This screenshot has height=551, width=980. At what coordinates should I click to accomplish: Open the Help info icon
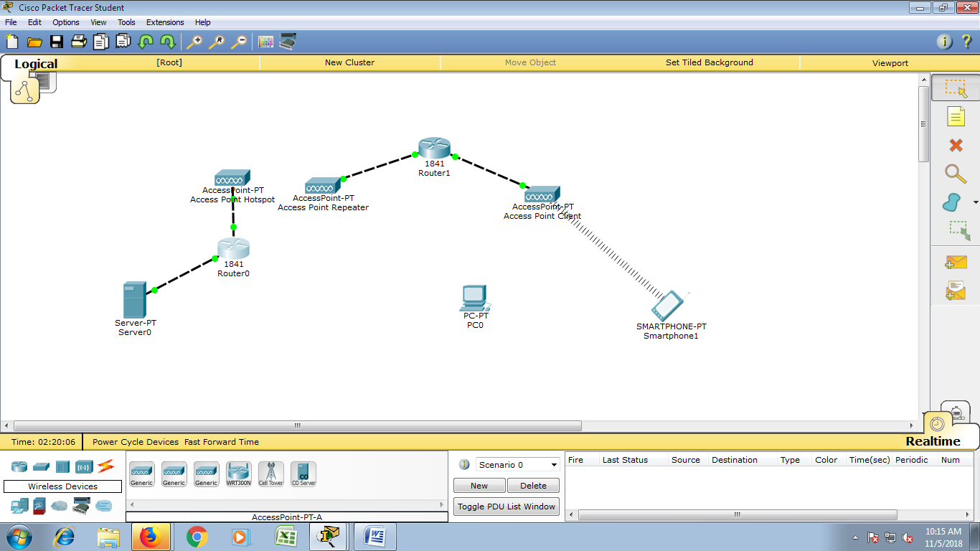pos(945,42)
